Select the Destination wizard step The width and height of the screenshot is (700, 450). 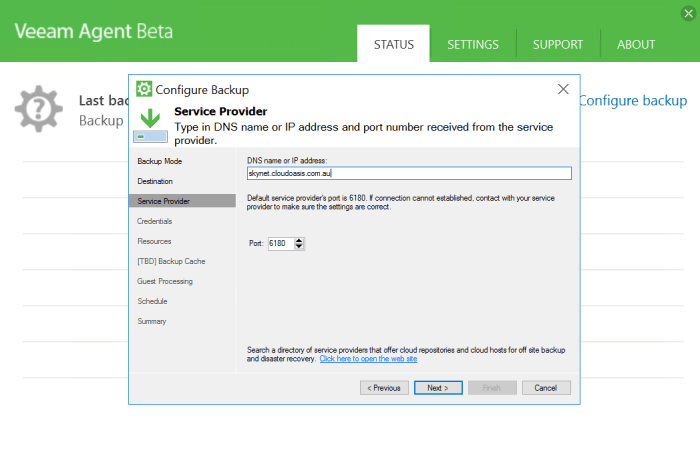pyautogui.click(x=155, y=181)
